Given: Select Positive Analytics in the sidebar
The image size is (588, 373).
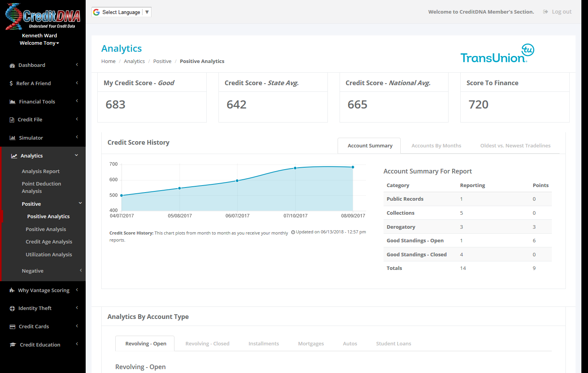Looking at the screenshot, I should [x=48, y=217].
